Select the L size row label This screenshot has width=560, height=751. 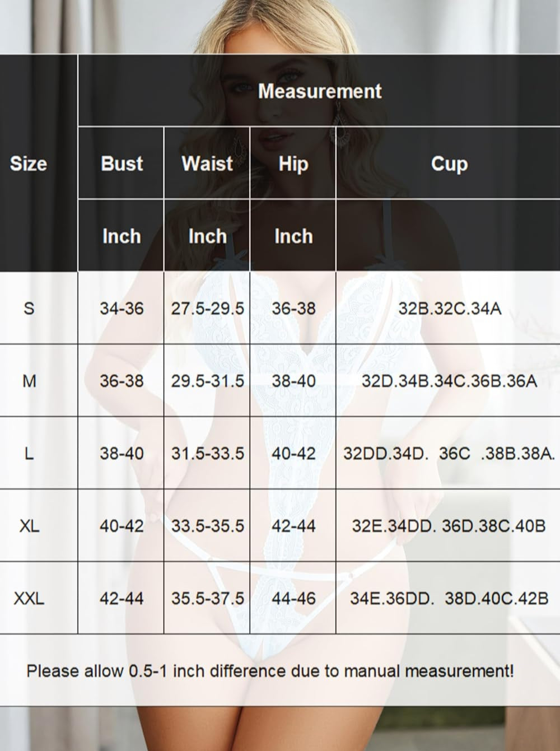tap(29, 453)
